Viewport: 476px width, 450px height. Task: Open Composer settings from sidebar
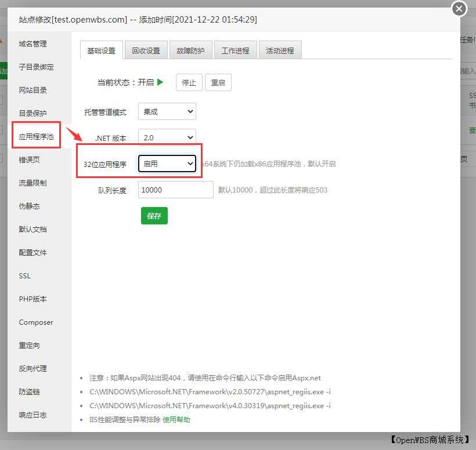(36, 322)
